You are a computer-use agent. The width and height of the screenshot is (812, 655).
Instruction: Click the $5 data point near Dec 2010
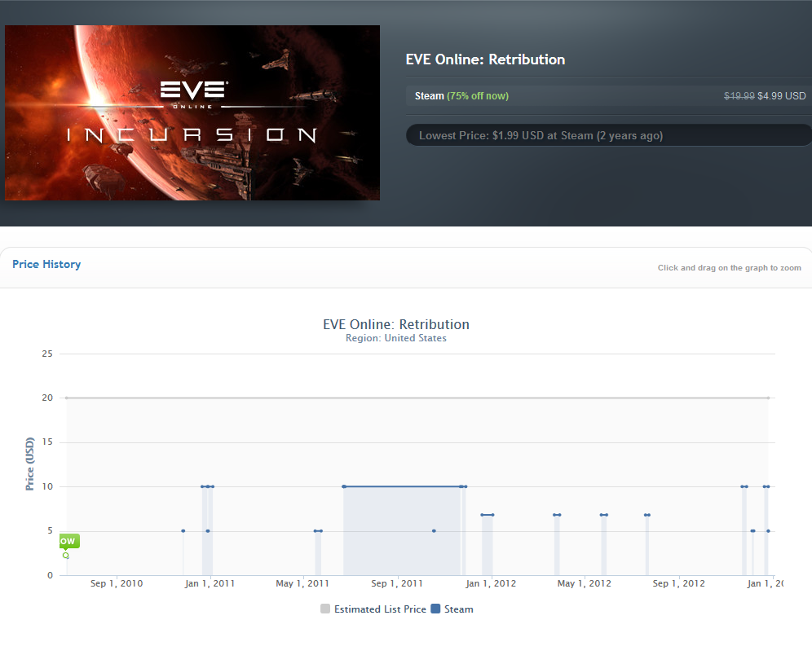pyautogui.click(x=183, y=531)
